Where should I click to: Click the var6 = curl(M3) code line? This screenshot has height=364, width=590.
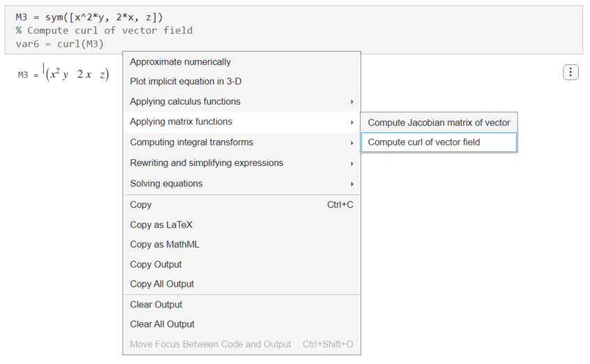click(x=59, y=44)
